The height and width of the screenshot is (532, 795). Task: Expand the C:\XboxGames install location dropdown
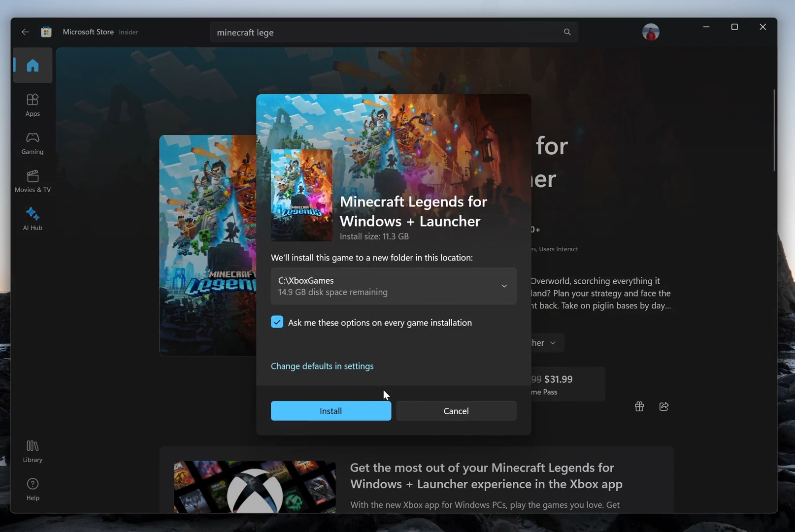click(x=394, y=286)
